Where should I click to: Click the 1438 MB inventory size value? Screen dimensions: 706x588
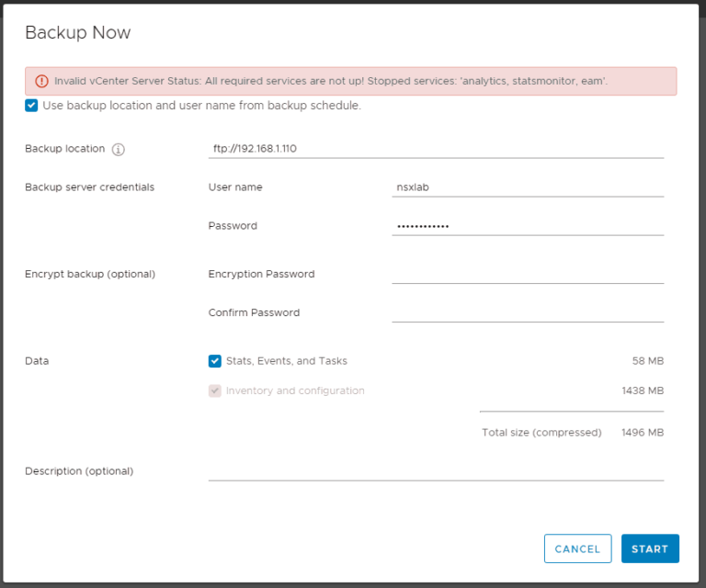pos(643,390)
